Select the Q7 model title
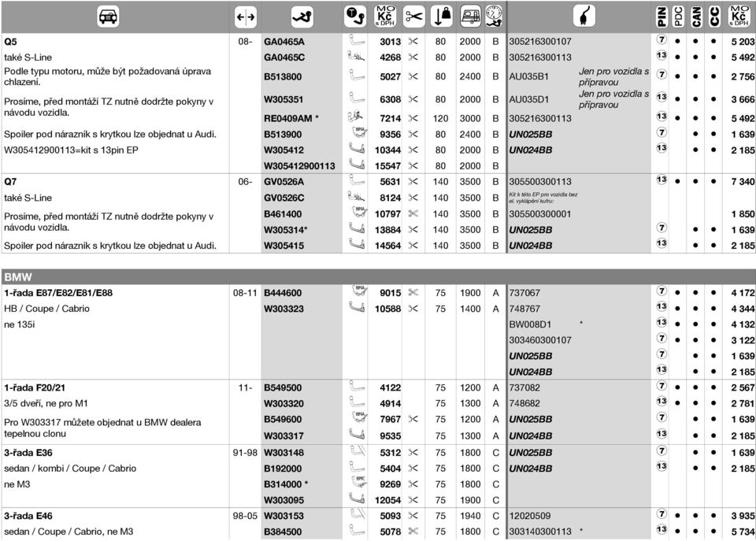Viewport: 756px width, 541px height. click(10, 182)
